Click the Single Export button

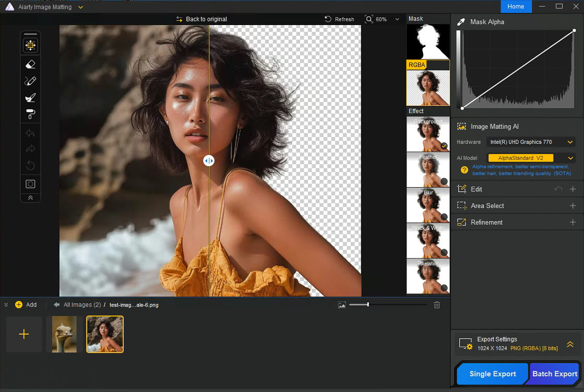coord(493,374)
